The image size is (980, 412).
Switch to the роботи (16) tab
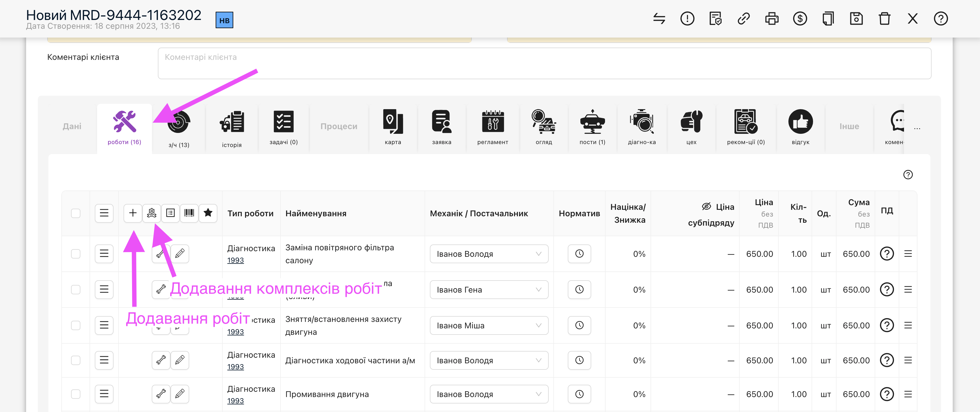point(124,128)
